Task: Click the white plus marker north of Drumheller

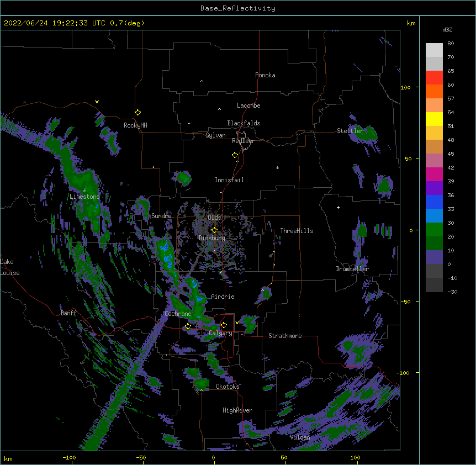Action: (x=338, y=207)
